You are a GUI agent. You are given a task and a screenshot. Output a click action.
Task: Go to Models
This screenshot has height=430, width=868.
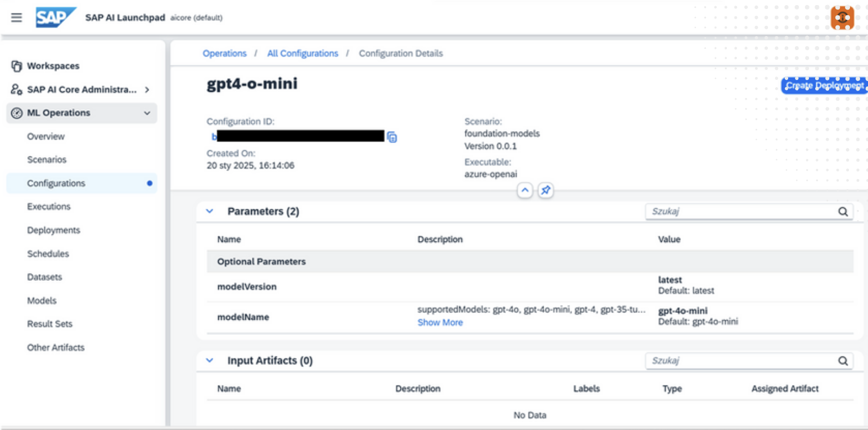(42, 301)
